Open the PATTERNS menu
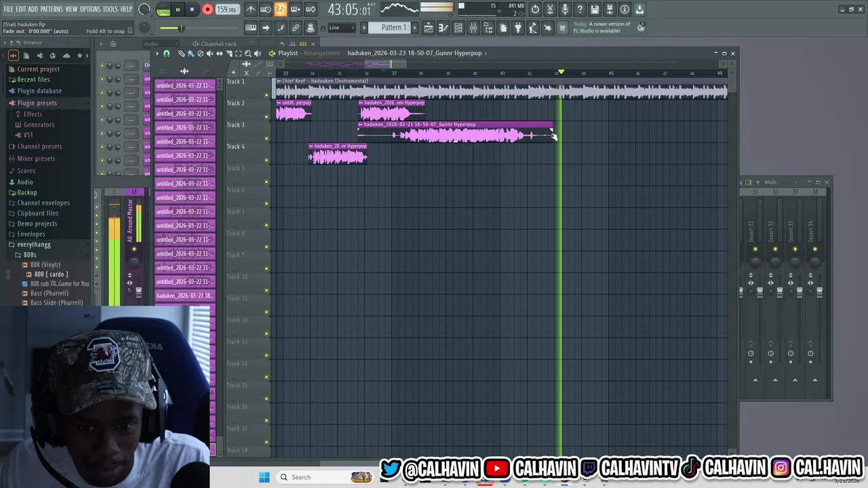This screenshot has height=488, width=868. [x=52, y=9]
